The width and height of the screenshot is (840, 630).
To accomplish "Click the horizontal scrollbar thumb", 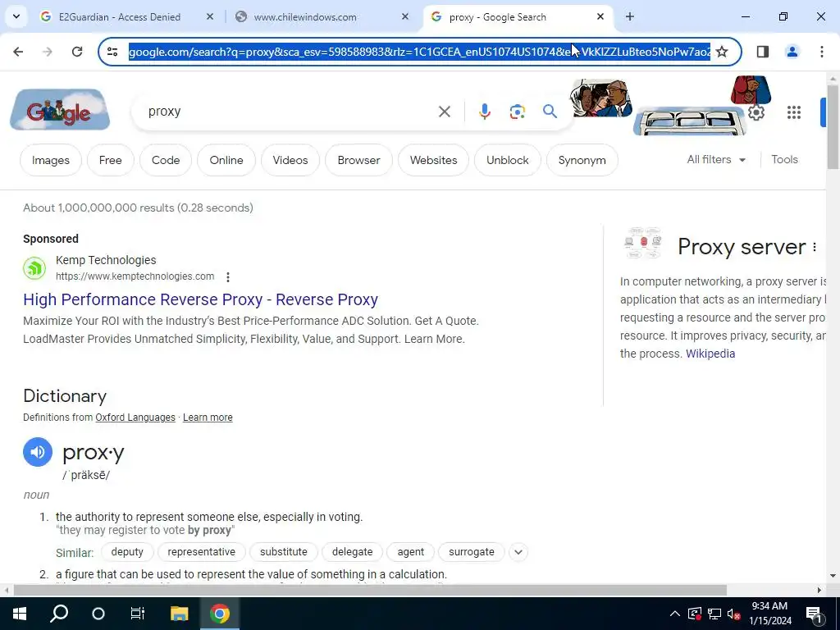I will [370, 591].
